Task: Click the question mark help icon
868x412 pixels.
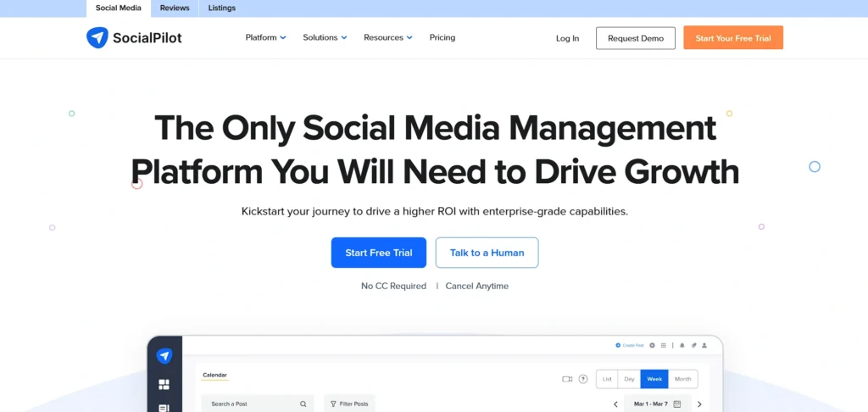Action: coord(583,379)
